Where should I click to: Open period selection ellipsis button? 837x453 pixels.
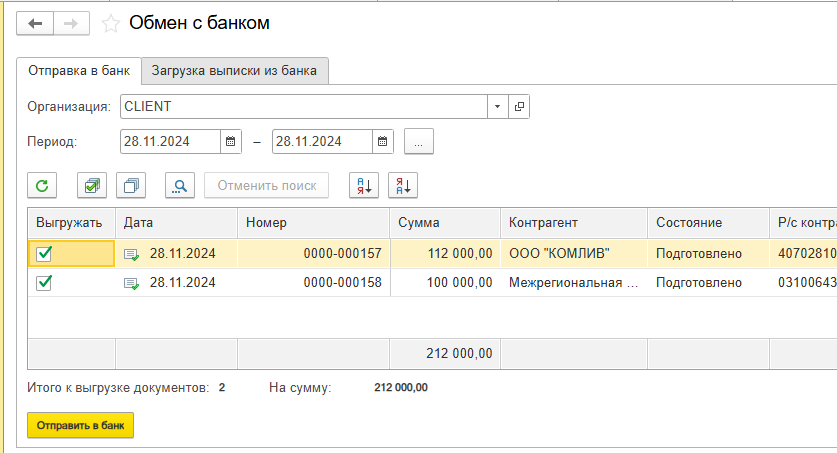click(418, 142)
